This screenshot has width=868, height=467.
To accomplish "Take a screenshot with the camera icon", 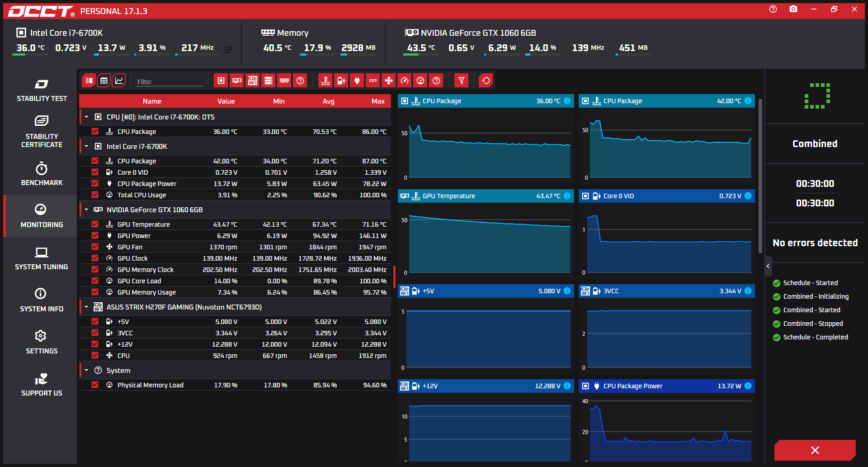I will click(793, 9).
